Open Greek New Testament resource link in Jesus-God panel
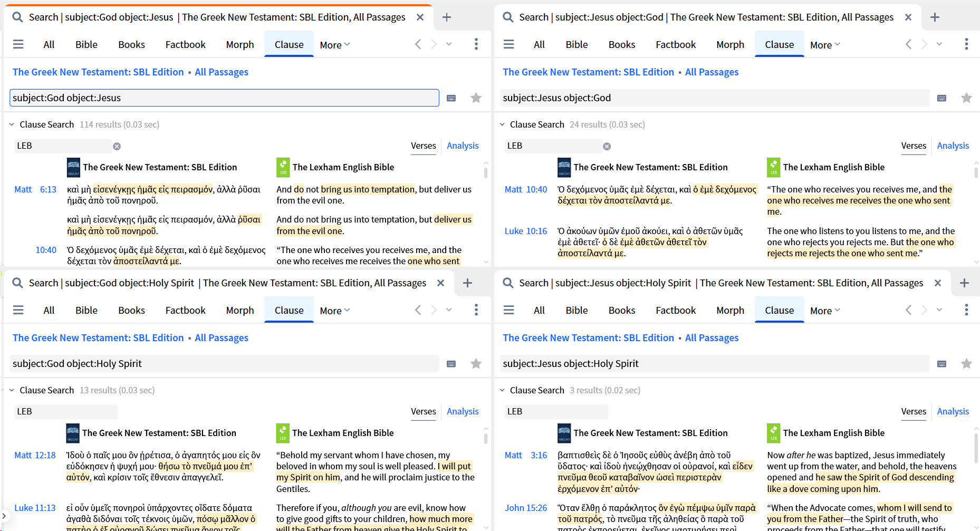This screenshot has height=531, width=980. point(589,72)
